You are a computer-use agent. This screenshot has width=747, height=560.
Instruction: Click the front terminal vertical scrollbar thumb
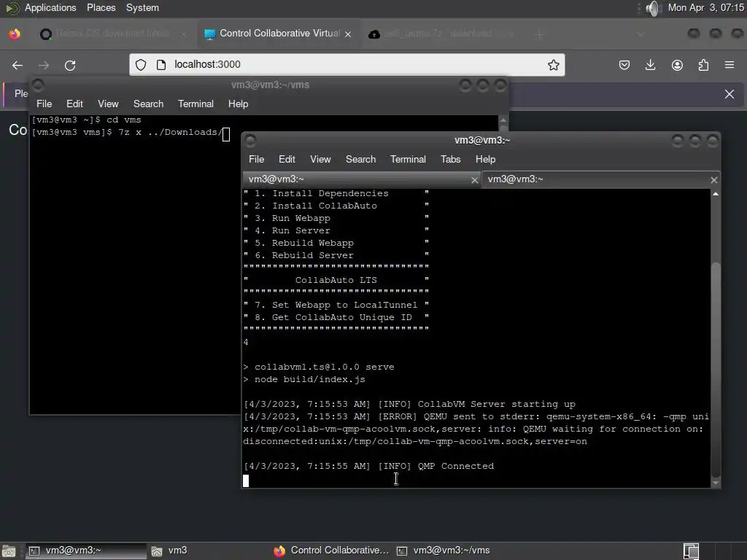(x=715, y=370)
